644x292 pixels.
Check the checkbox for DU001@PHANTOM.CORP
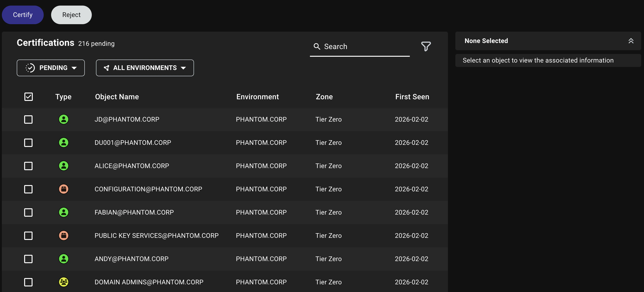click(29, 143)
